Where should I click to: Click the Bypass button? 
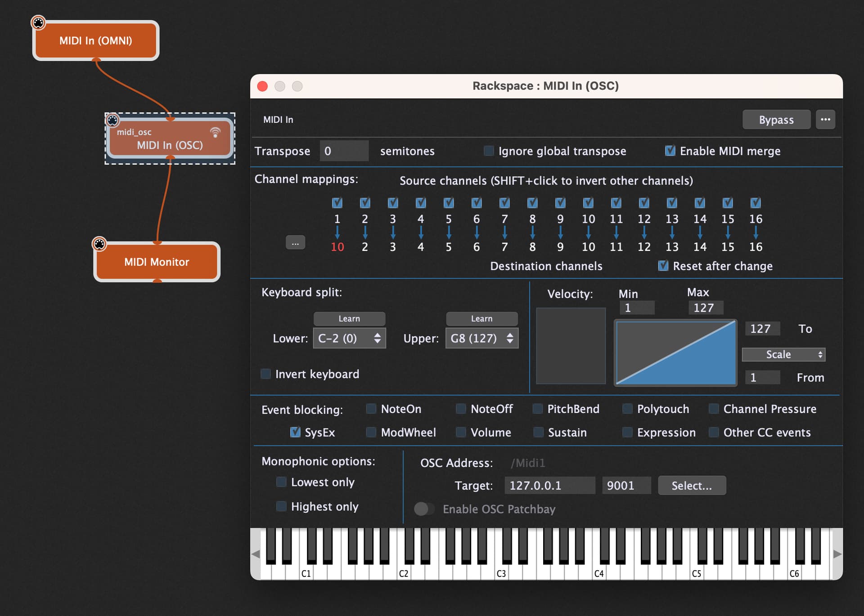click(776, 120)
